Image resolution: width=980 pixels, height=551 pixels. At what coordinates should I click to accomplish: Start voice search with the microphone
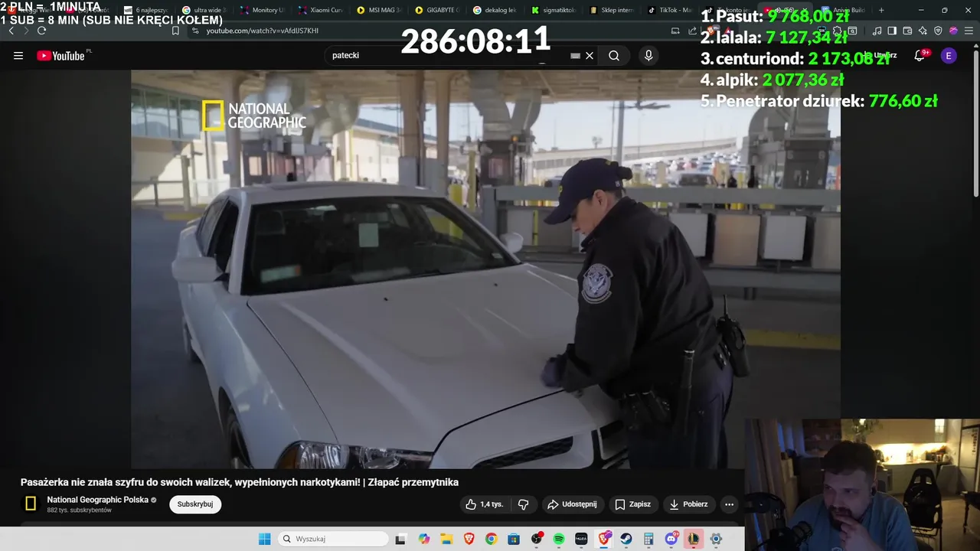648,55
